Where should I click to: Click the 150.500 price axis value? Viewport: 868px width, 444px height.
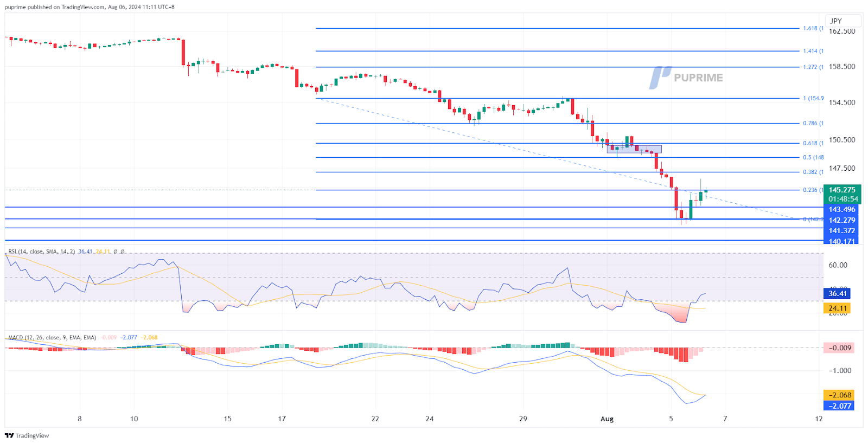click(842, 140)
